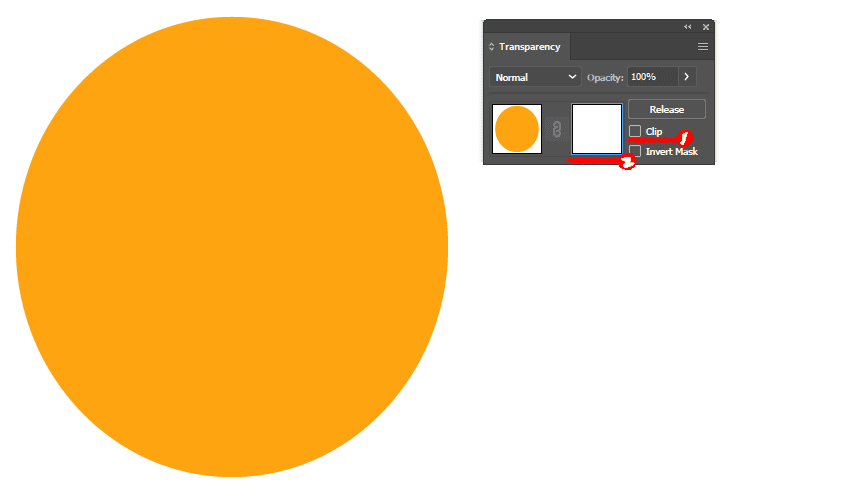Enable the Invert Mask checkbox
Image resolution: width=866 pixels, height=500 pixels.
tap(635, 151)
